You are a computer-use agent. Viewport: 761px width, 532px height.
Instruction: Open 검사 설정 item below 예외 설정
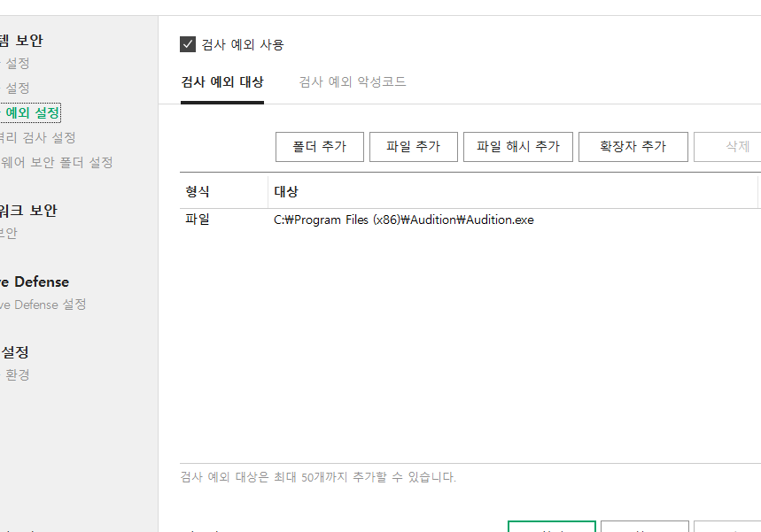[38, 137]
